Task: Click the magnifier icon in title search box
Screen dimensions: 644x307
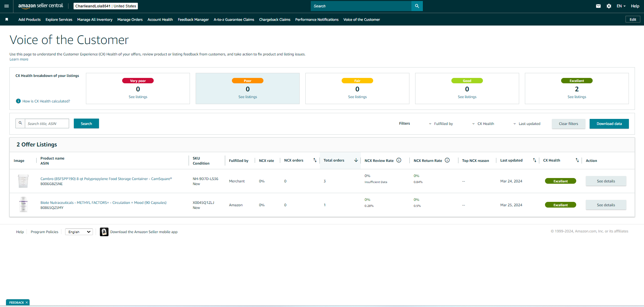Action: (20, 123)
